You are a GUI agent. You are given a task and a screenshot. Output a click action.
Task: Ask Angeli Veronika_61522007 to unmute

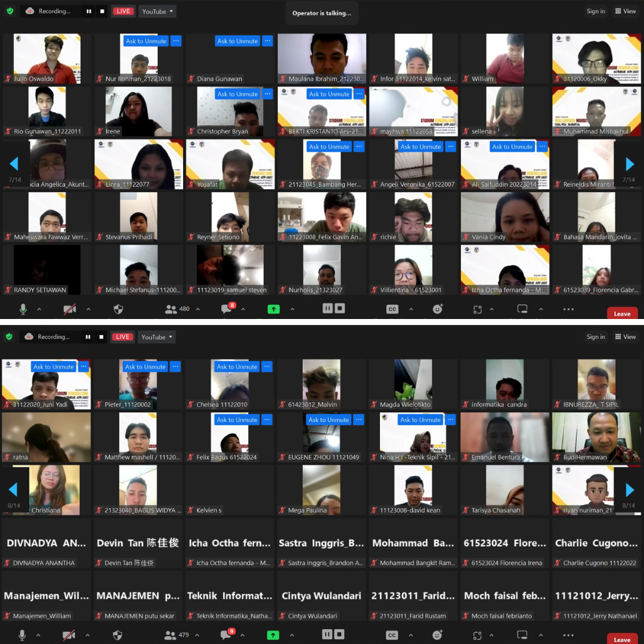tap(421, 147)
